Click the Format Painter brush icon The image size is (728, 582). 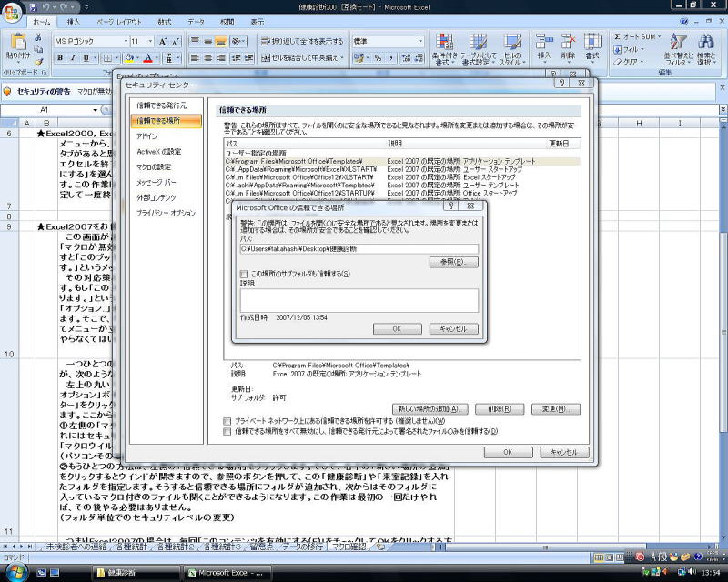click(x=39, y=61)
